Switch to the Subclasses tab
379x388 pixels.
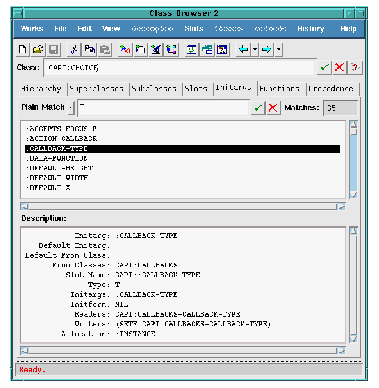[x=154, y=89]
